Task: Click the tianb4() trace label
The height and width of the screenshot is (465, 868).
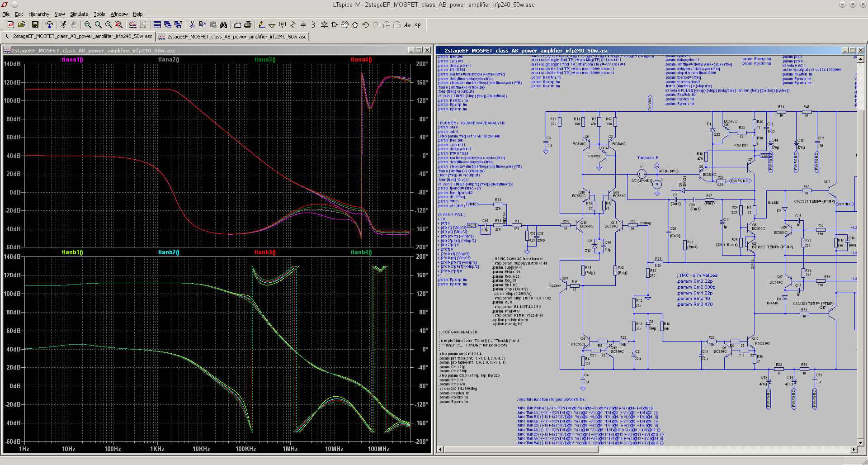Action: tap(361, 252)
